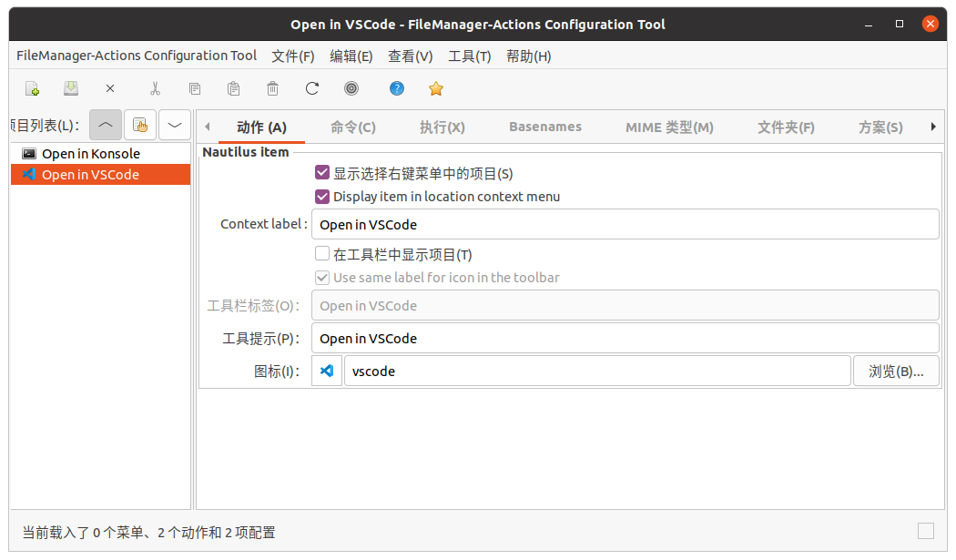
Task: Enable 在工具栏中显示项目 checkbox
Action: pyautogui.click(x=322, y=255)
